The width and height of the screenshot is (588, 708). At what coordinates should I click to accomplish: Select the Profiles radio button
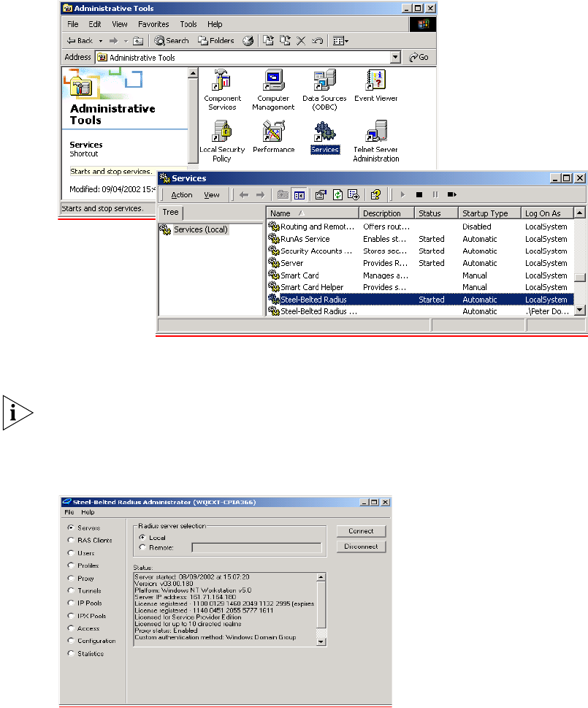[71, 566]
